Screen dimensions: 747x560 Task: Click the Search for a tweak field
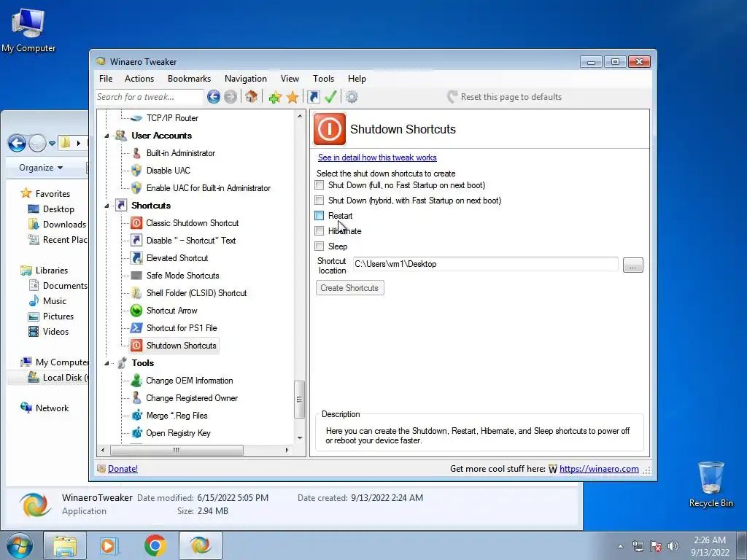[150, 97]
